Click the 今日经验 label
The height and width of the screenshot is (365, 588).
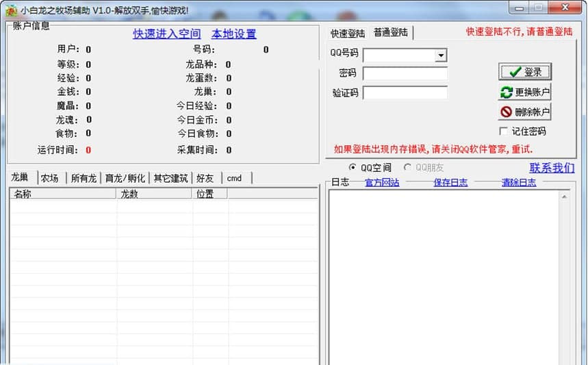tap(197, 105)
